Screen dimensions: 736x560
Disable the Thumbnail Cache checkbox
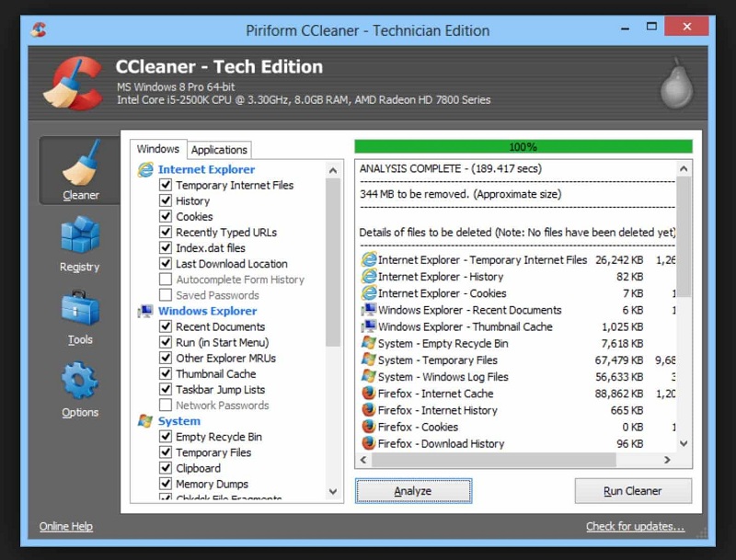pos(166,374)
